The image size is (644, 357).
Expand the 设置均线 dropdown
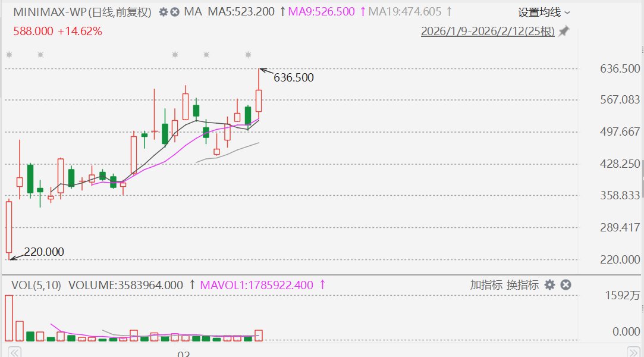point(544,12)
